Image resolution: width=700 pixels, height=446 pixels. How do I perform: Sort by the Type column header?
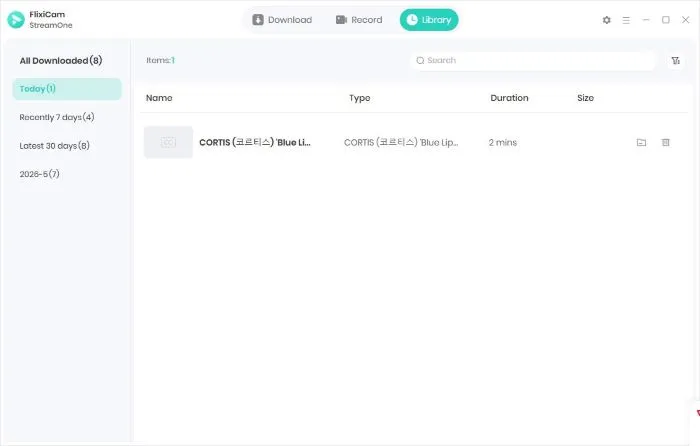(359, 98)
